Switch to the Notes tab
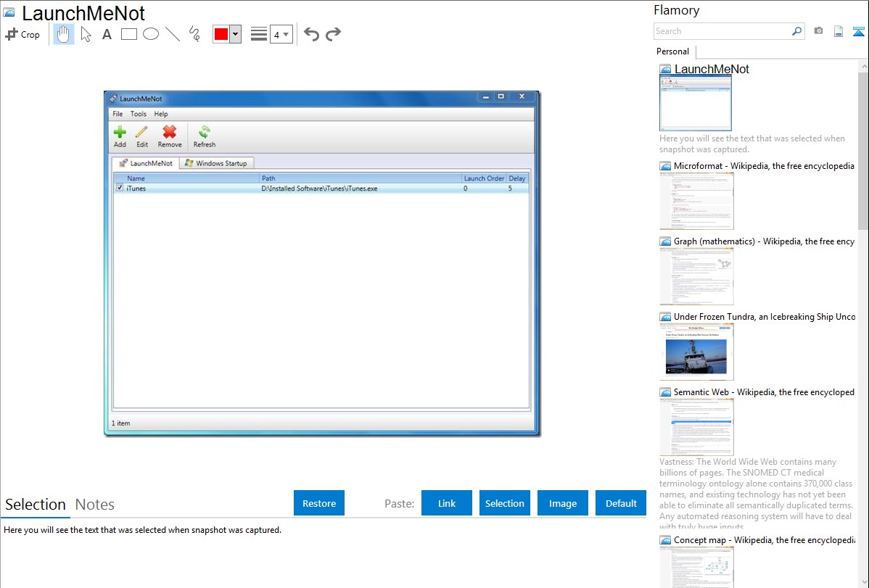This screenshot has width=869, height=588. click(x=95, y=505)
